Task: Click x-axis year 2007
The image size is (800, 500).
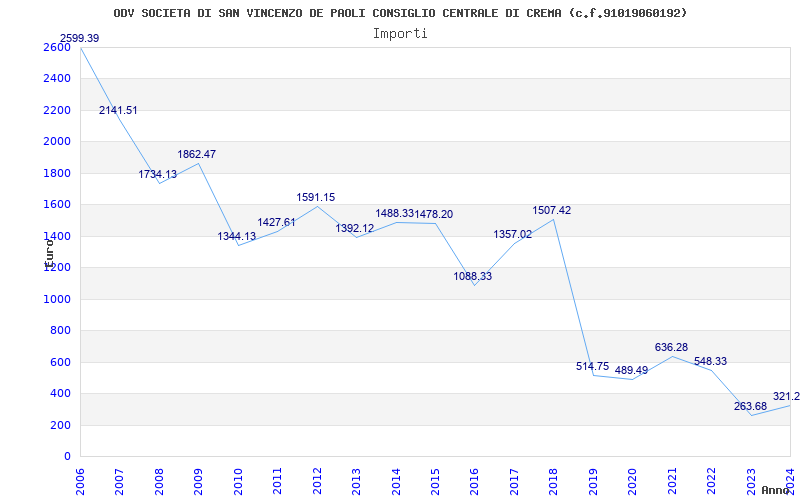Action: [119, 481]
